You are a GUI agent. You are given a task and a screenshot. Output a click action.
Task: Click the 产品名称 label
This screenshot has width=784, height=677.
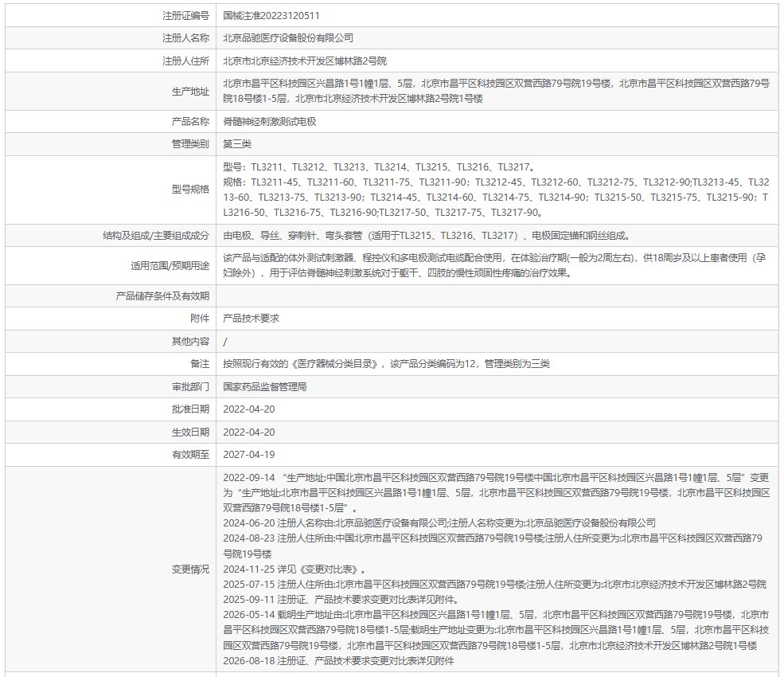click(190, 122)
